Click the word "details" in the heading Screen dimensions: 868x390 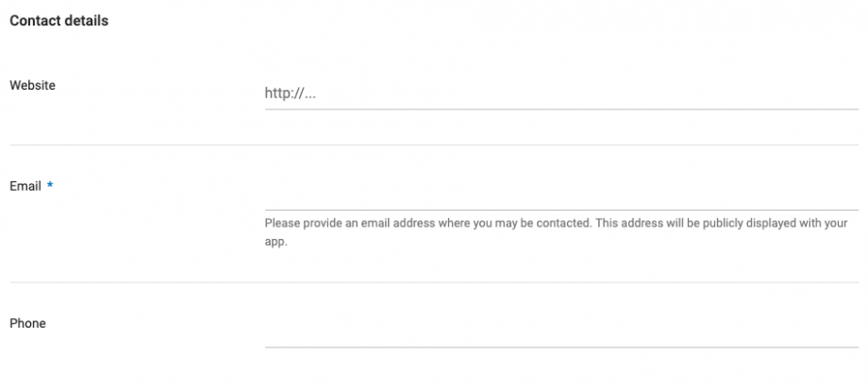(86, 21)
